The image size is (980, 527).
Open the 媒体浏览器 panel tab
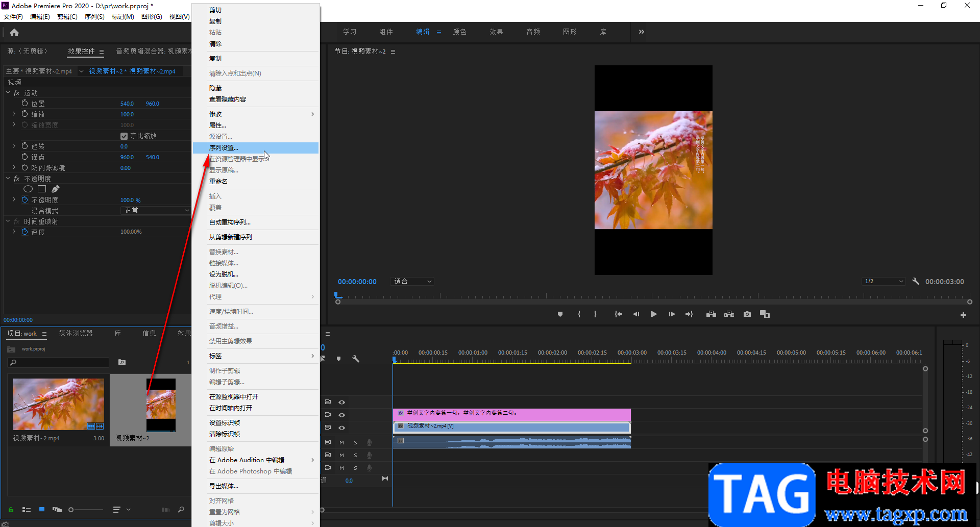tap(76, 333)
